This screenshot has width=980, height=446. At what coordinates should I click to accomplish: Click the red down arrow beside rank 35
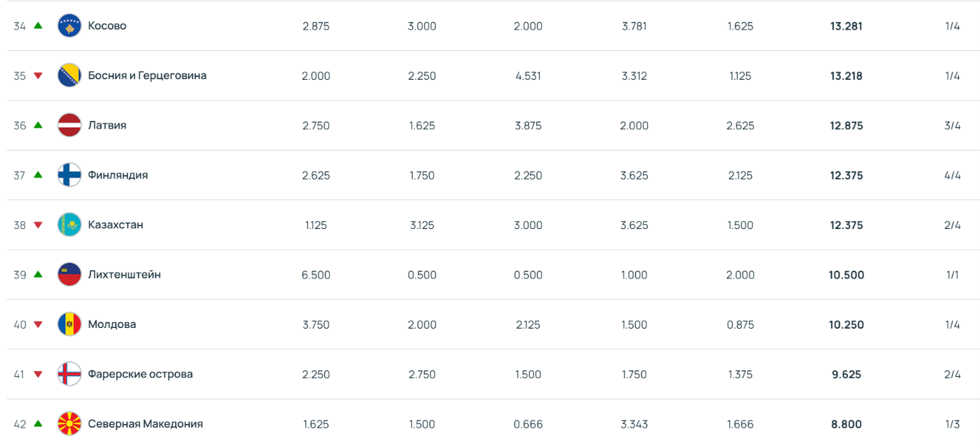(x=38, y=76)
